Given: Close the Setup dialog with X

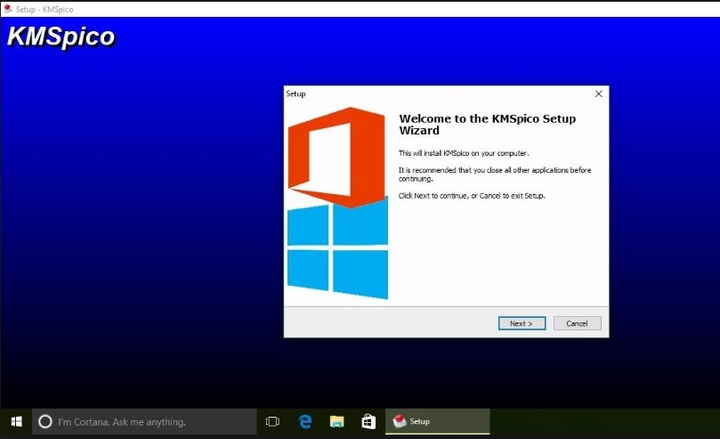Looking at the screenshot, I should [598, 94].
